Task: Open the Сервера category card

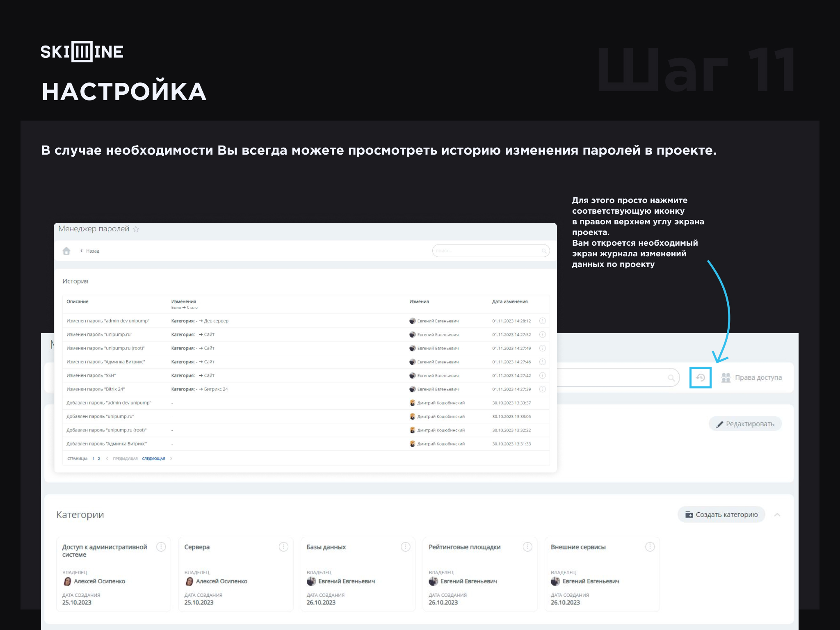Action: click(235, 574)
